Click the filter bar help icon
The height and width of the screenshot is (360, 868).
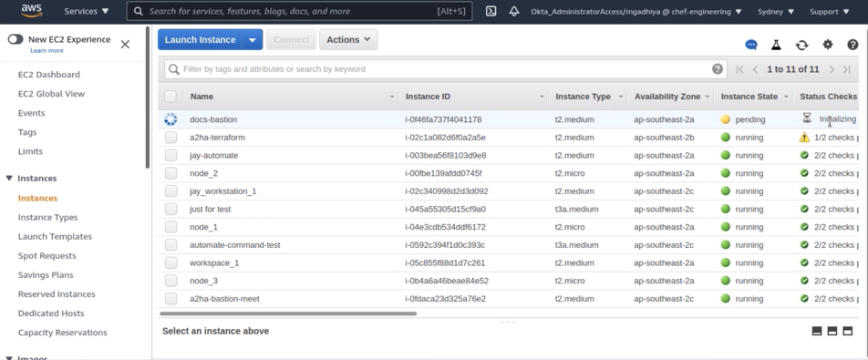coord(718,69)
